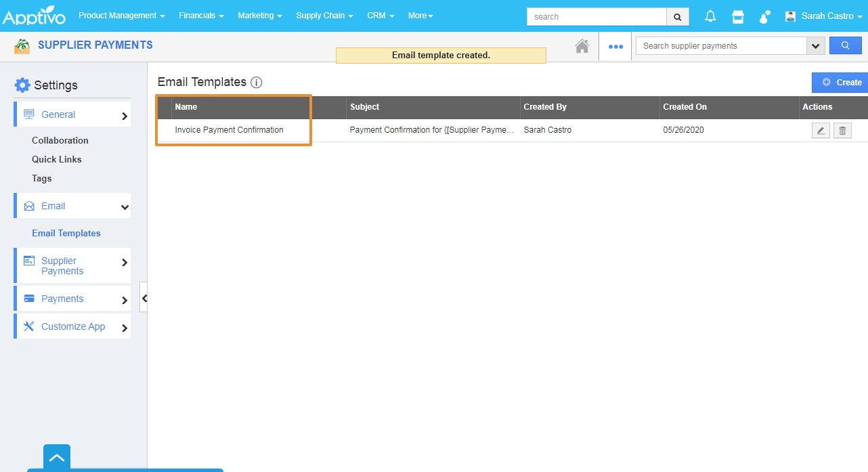Delete the Invoice Payment Confirmation template
868x472 pixels.
pyautogui.click(x=842, y=131)
